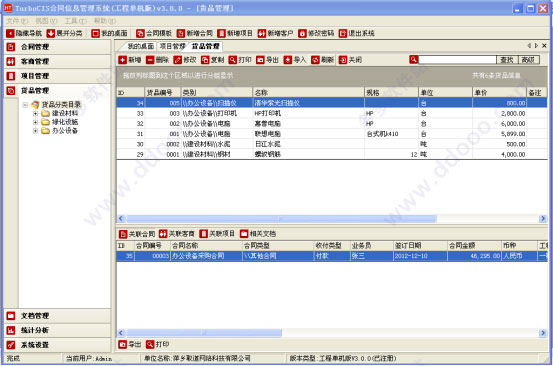The image size is (553, 366).
Task: Expand the 办公设备 tree node
Action: pyautogui.click(x=35, y=131)
